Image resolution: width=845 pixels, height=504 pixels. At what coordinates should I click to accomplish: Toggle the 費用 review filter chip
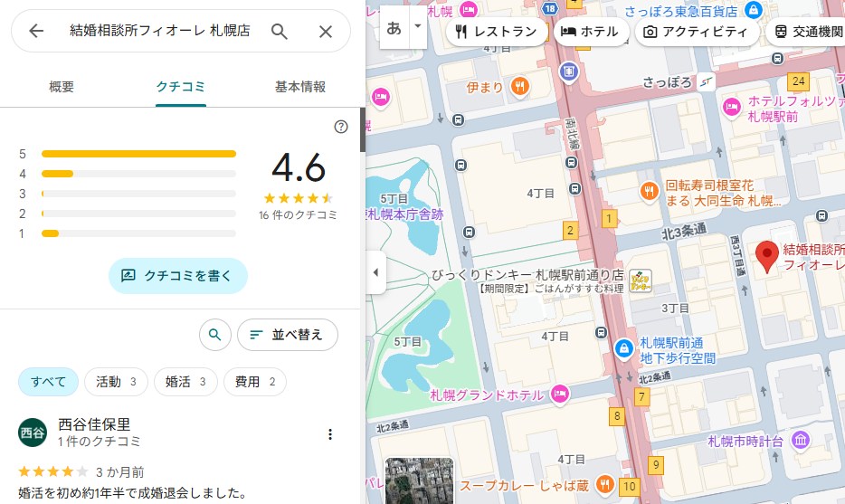254,382
